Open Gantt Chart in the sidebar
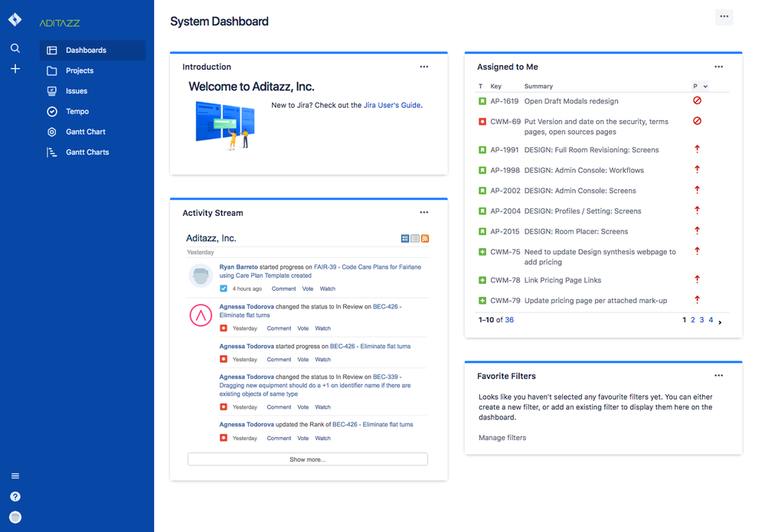 (93, 132)
